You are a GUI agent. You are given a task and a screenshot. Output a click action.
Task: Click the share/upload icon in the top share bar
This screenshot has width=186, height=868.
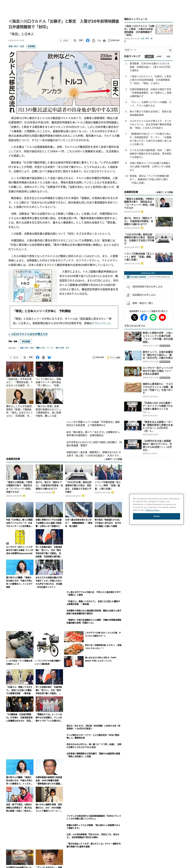pyautogui.click(x=93, y=41)
